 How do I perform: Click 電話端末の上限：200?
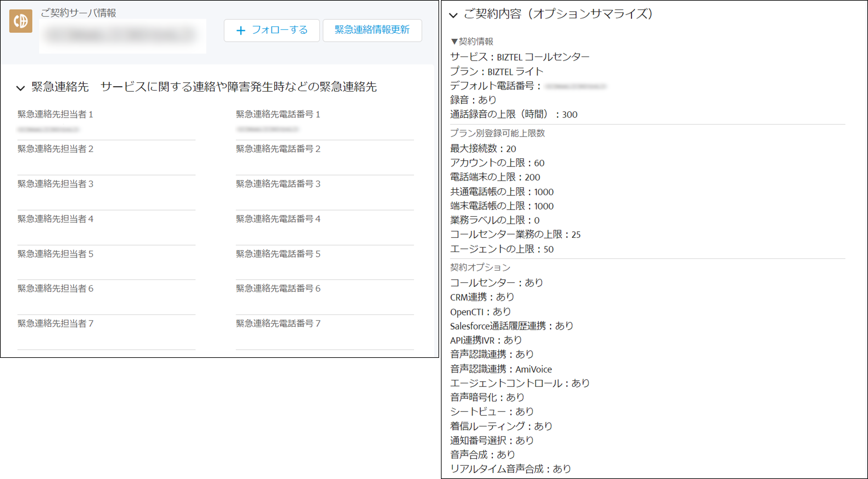click(495, 177)
